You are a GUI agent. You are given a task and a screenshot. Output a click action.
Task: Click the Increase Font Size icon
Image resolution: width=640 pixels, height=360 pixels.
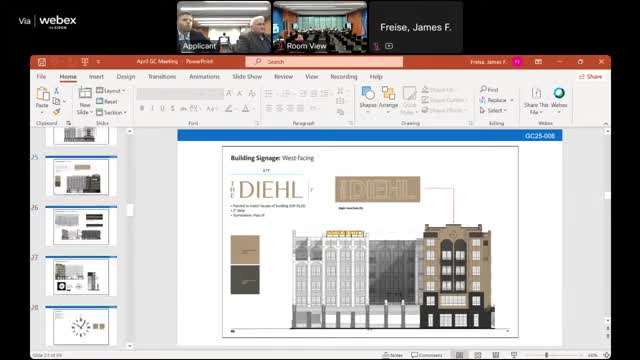point(229,93)
